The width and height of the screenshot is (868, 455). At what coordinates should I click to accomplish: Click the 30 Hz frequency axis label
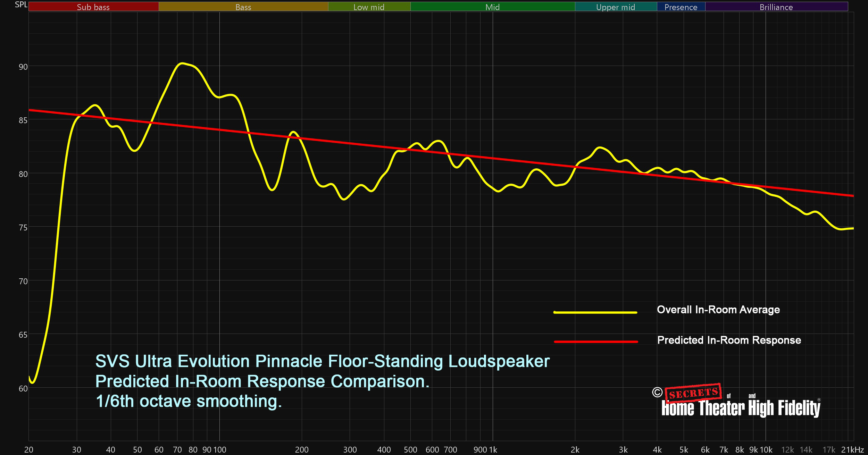(76, 450)
